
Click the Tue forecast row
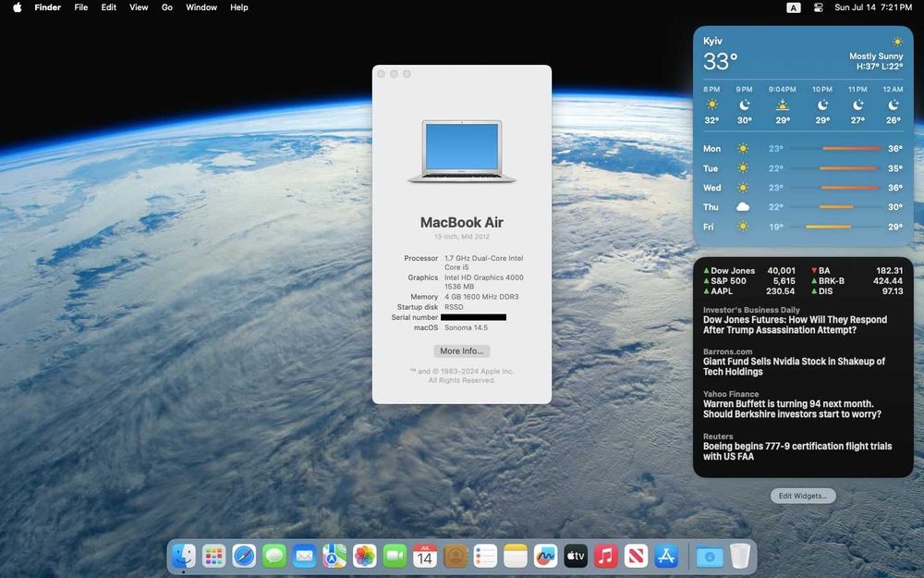click(x=803, y=168)
